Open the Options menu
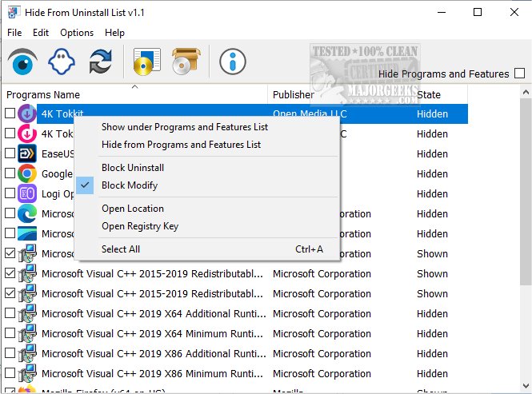 [x=77, y=33]
